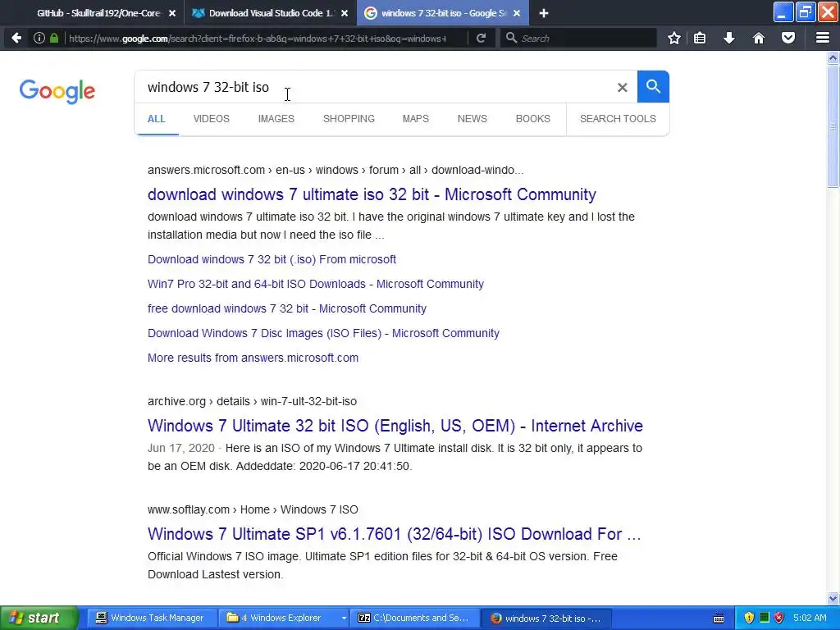This screenshot has width=840, height=630.
Task: Click red security alert shield tray icon
Action: tap(779, 619)
